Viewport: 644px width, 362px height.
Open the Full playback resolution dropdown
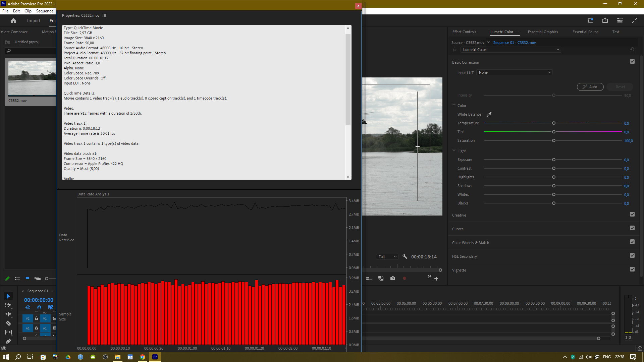[x=387, y=256]
